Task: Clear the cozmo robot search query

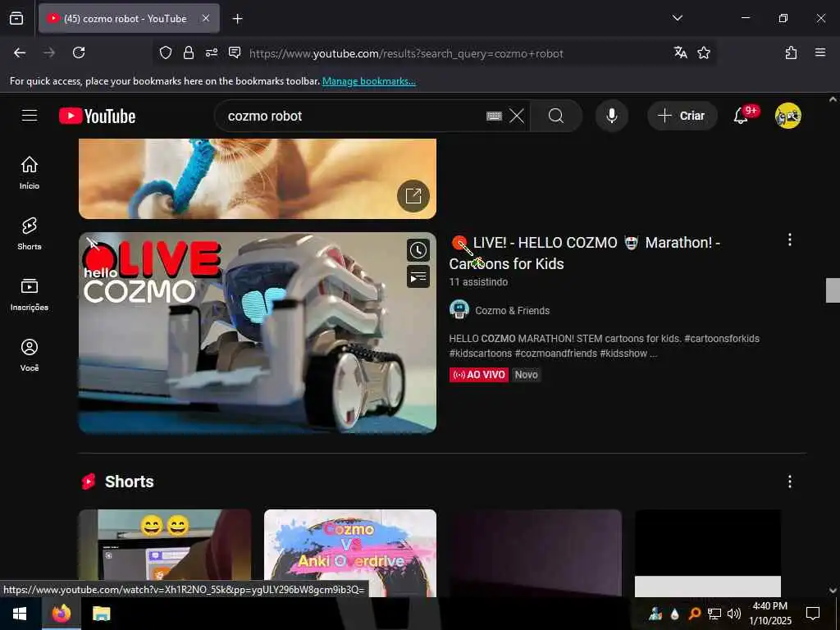Action: [x=517, y=116]
